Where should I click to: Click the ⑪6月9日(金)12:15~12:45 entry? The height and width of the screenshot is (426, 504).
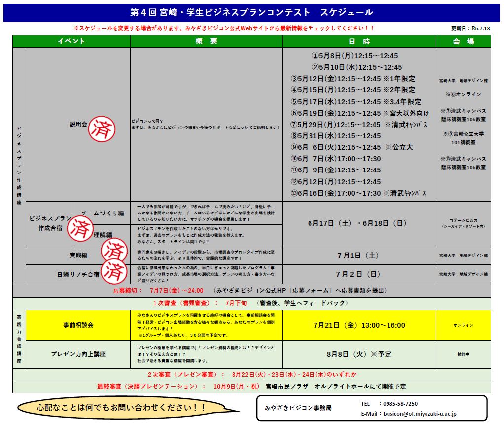pyautogui.click(x=336, y=170)
